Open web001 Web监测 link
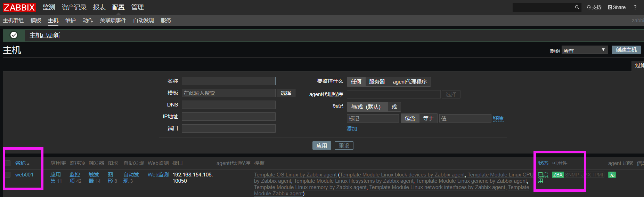This screenshot has width=644, height=197. pos(158,175)
